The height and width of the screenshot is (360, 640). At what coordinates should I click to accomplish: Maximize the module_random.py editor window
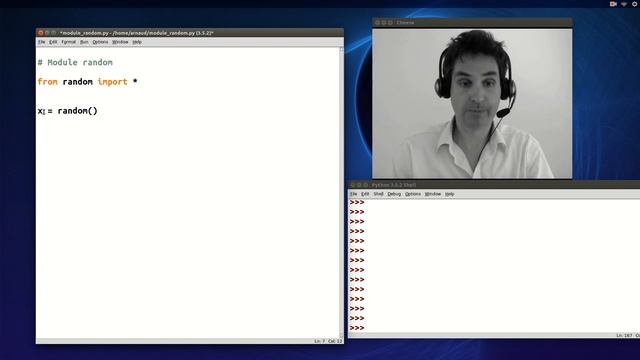click(x=53, y=33)
